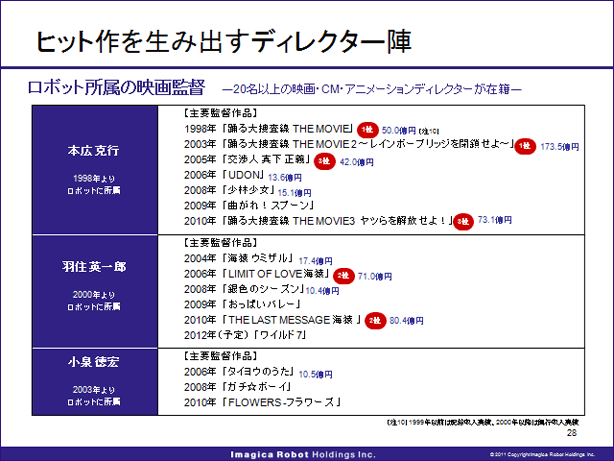Select the 10.4億円 value

pos(322,291)
